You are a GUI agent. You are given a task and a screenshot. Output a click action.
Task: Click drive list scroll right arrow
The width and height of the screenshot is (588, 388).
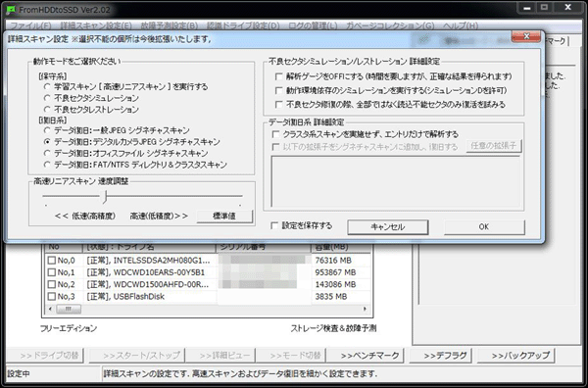click(365, 309)
